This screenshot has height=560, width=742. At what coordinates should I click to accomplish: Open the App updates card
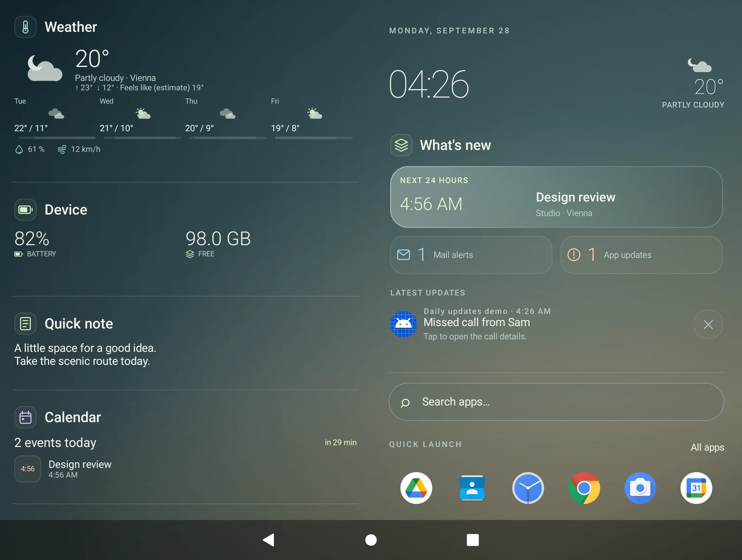click(x=641, y=255)
